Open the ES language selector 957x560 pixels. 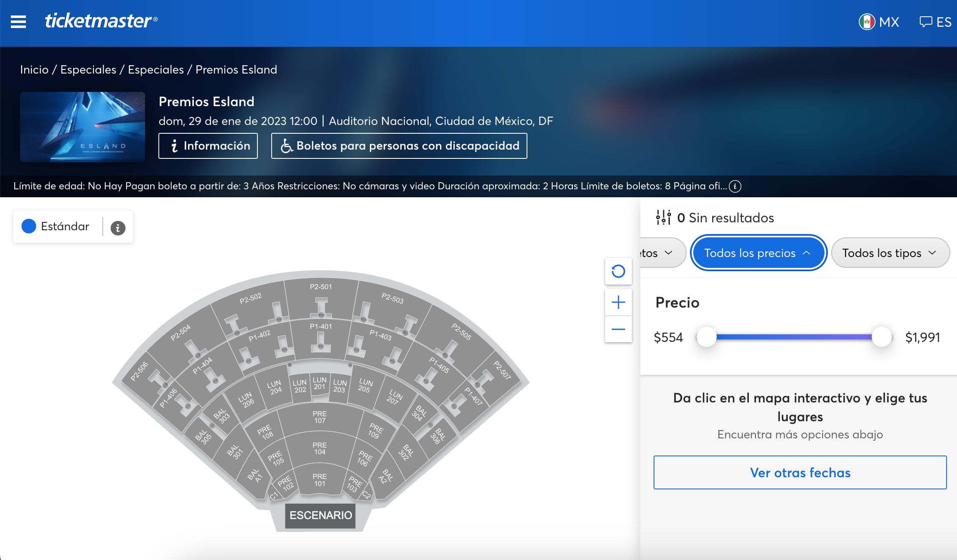click(x=935, y=22)
